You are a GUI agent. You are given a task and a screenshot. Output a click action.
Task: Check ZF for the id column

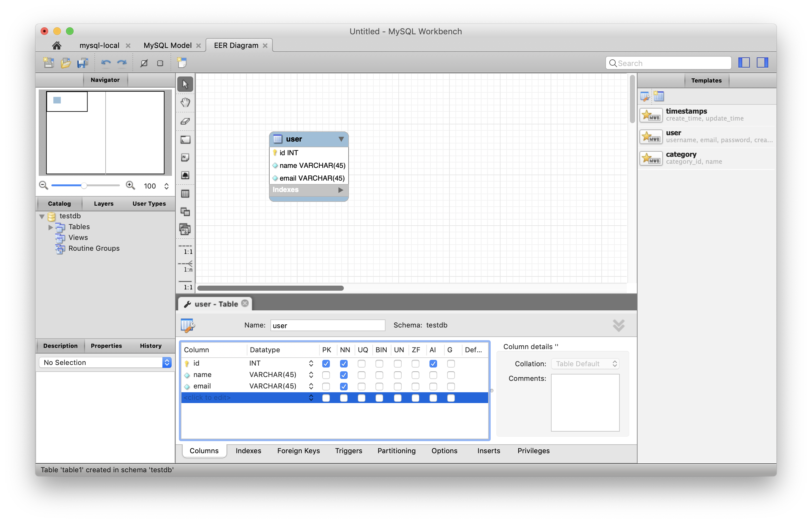(x=415, y=364)
